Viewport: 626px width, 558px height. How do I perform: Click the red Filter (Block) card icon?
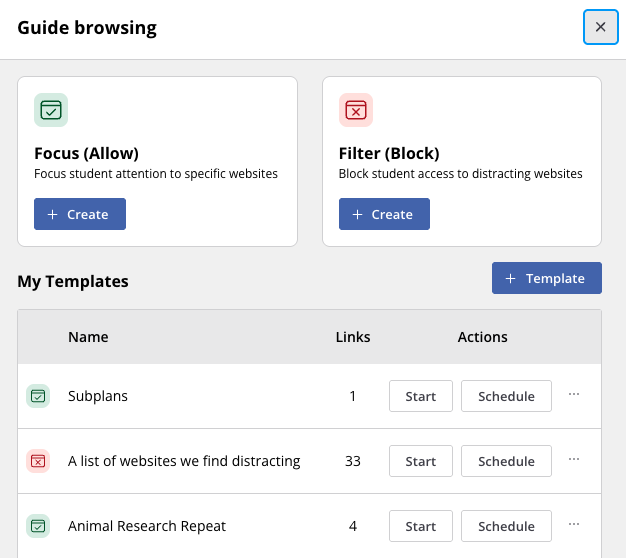coord(356,110)
